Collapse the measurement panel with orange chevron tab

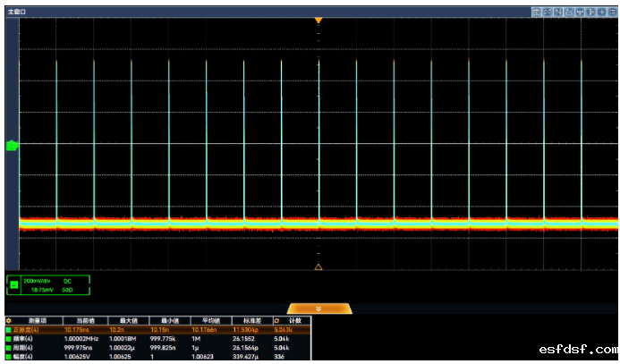[318, 309]
